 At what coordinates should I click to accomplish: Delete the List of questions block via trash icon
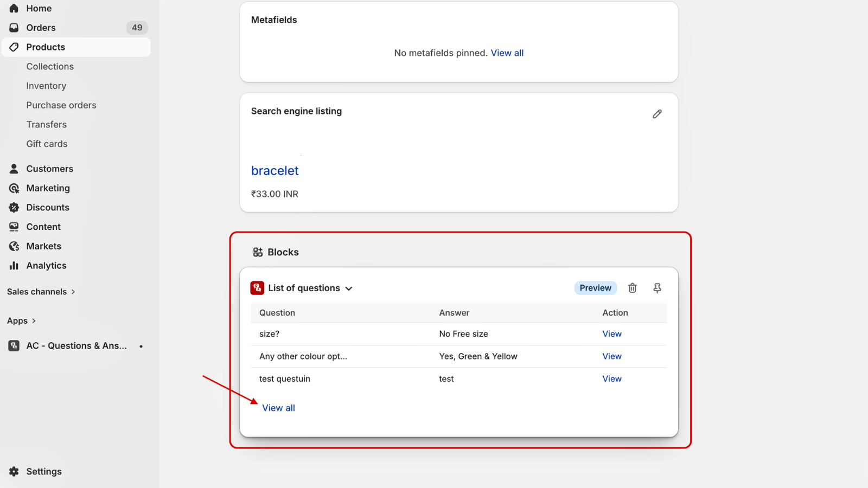pos(632,288)
